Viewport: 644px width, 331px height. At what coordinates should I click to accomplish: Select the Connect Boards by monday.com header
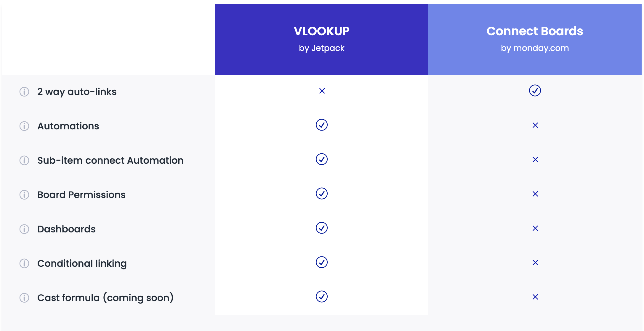pos(535,39)
